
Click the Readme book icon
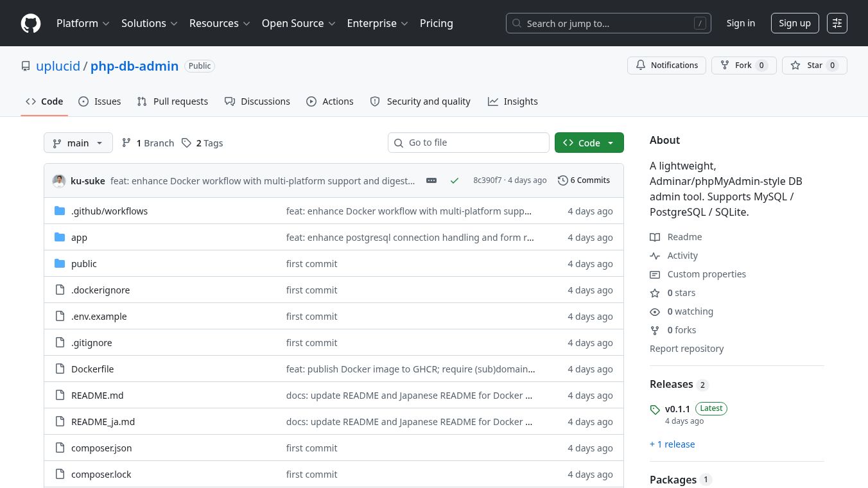[655, 237]
